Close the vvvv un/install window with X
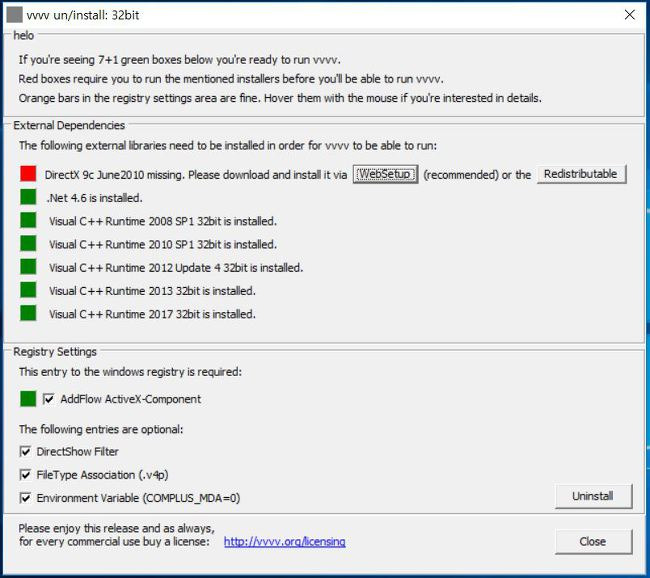This screenshot has width=650, height=578. (629, 15)
